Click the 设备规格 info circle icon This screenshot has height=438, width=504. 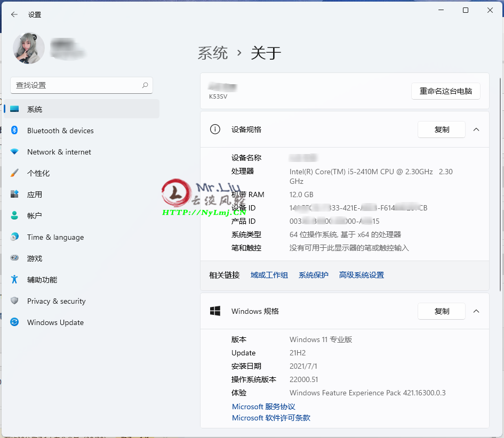(215, 129)
